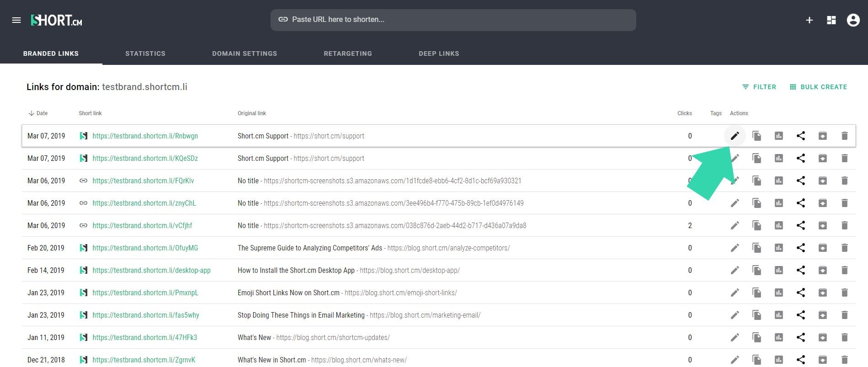This screenshot has width=868, height=367.
Task: Click the Short link column header
Action: [x=90, y=113]
